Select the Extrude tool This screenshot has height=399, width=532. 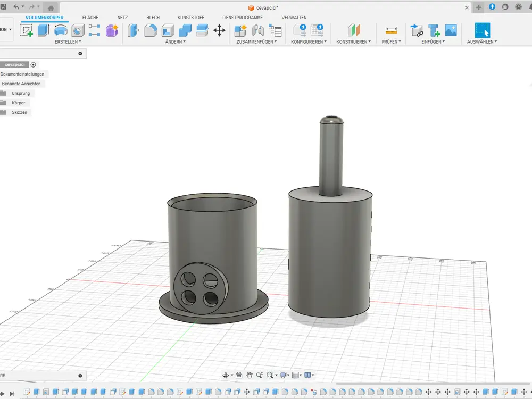click(44, 30)
